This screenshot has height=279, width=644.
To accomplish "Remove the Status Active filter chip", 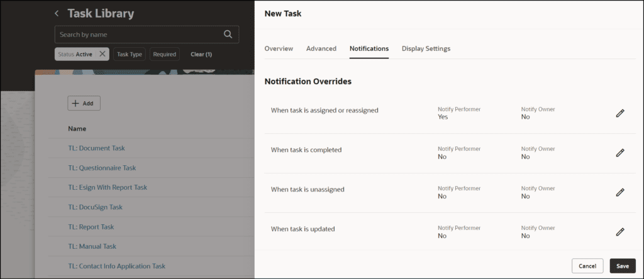I will click(103, 54).
